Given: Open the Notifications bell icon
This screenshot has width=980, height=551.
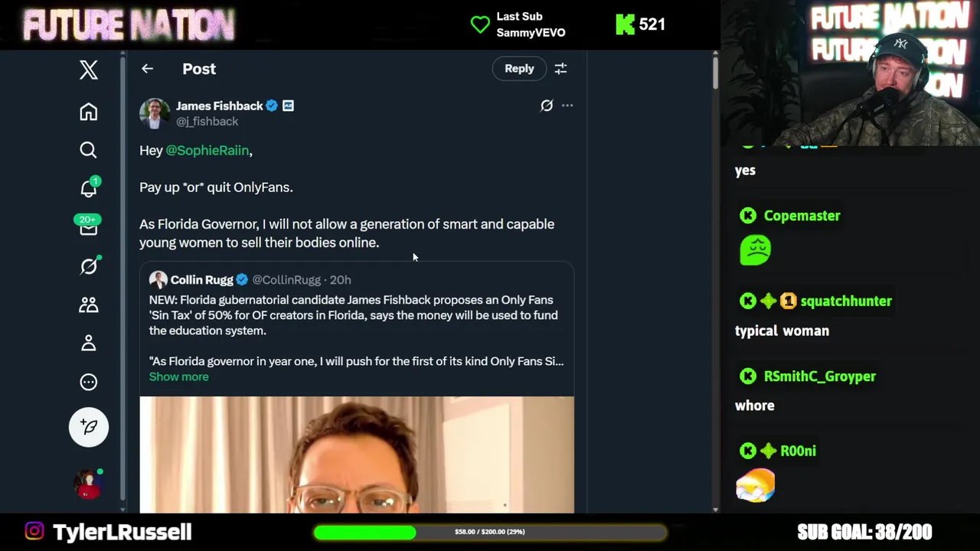Looking at the screenshot, I should coord(89,188).
